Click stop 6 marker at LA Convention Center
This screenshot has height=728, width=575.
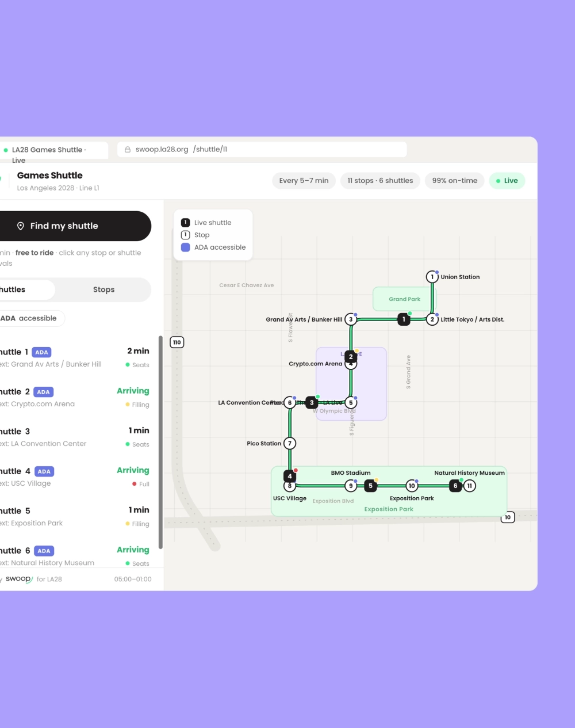[x=290, y=403]
